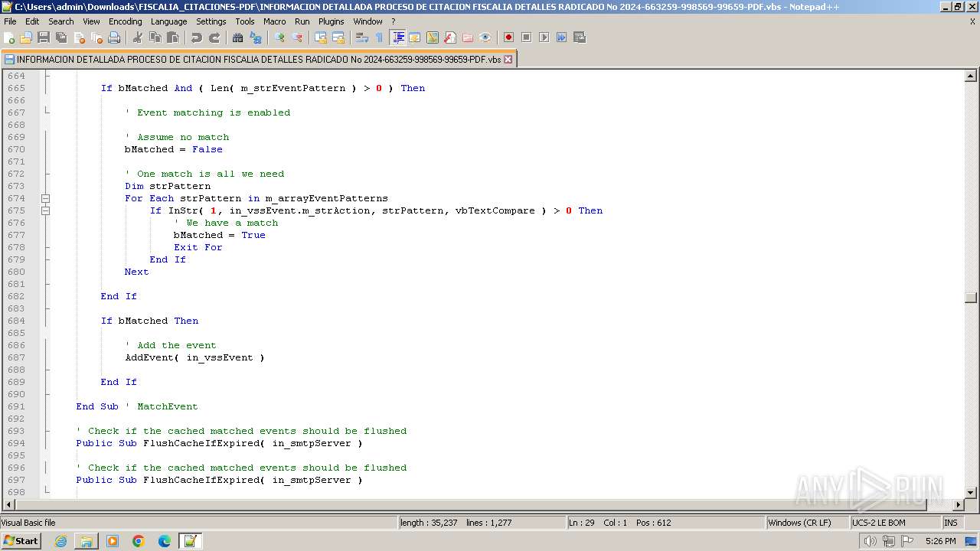The width and height of the screenshot is (980, 551).
Task: Print the document using toolbar icon
Action: [x=114, y=37]
